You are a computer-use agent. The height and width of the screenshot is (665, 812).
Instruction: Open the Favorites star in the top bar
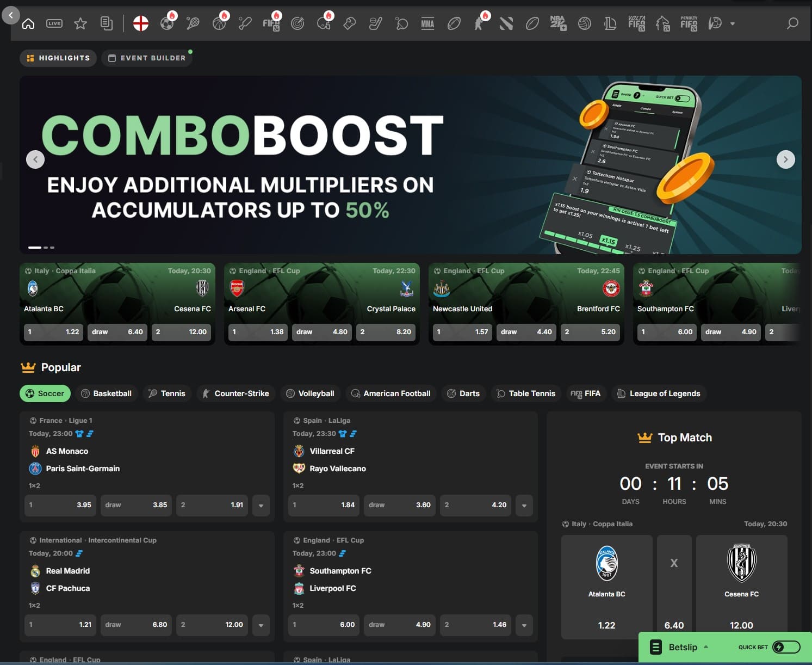click(80, 23)
